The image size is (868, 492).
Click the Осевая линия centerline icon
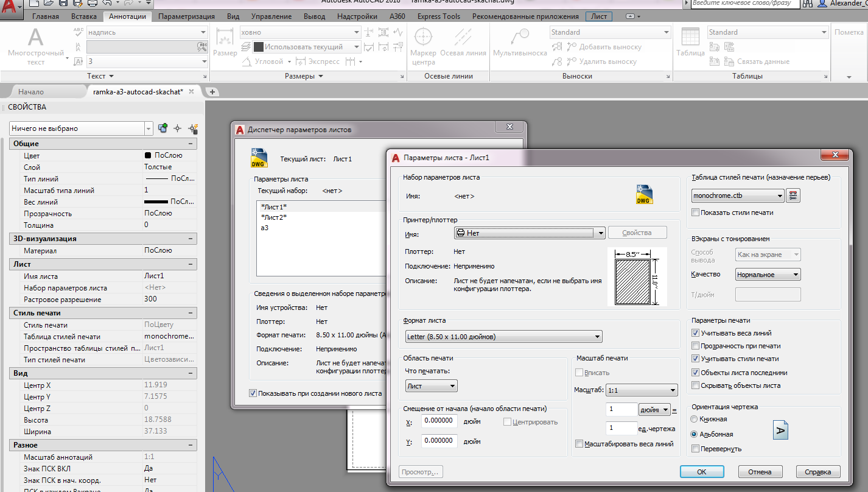click(463, 39)
